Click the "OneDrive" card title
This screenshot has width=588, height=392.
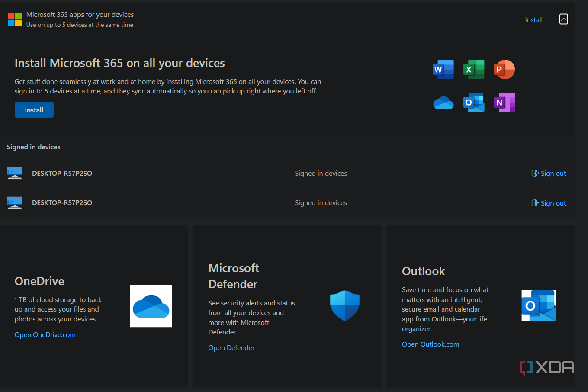(x=39, y=281)
